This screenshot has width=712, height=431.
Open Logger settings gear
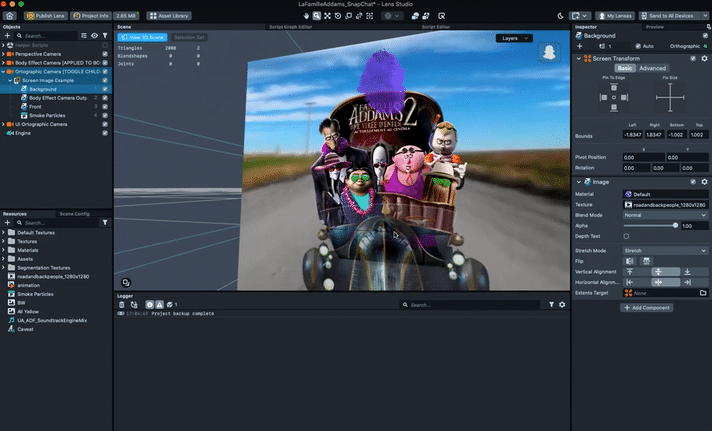tap(562, 305)
